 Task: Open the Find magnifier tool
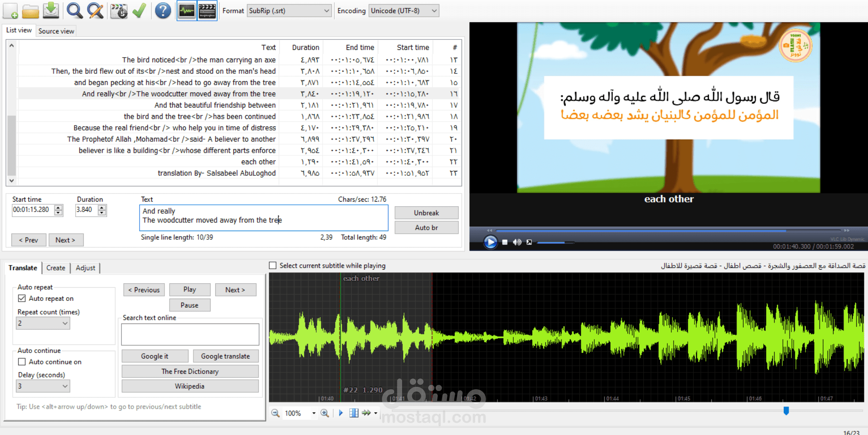75,10
